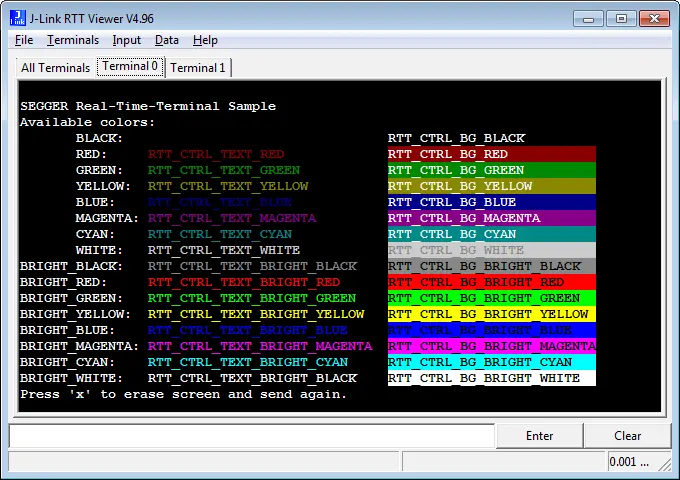The image size is (680, 480).
Task: Click the RTT_CTRL_BG_BRIGHT_RED color bar
Action: (491, 282)
